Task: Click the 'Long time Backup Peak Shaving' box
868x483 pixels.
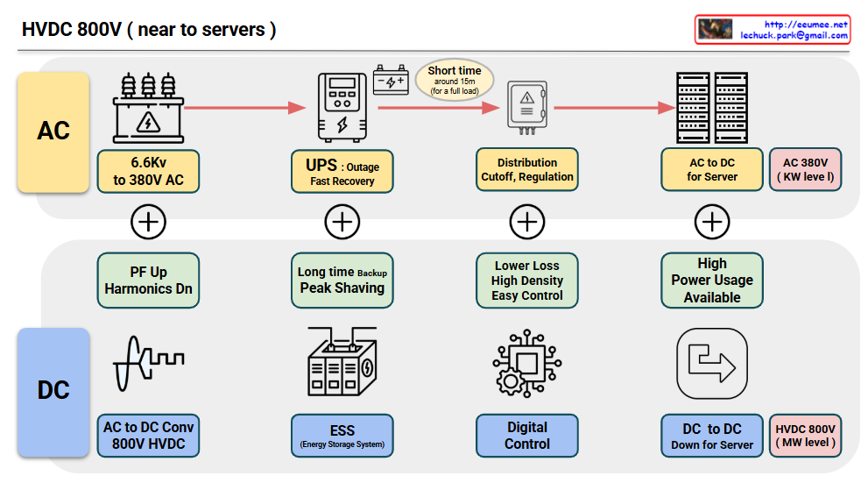Action: 342,281
